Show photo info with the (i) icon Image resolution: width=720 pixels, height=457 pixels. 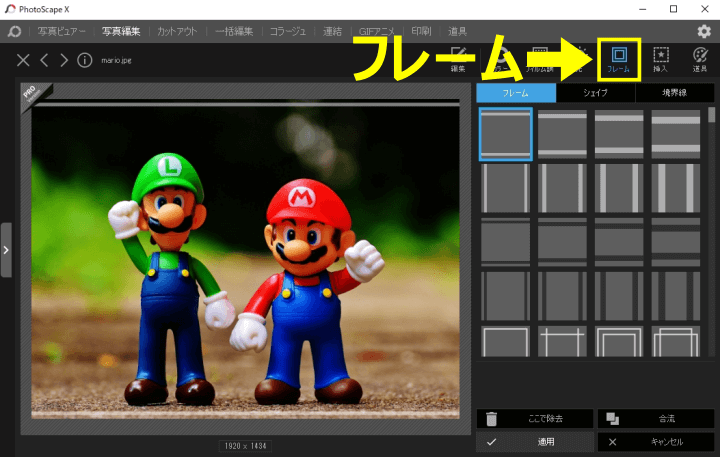(x=84, y=60)
